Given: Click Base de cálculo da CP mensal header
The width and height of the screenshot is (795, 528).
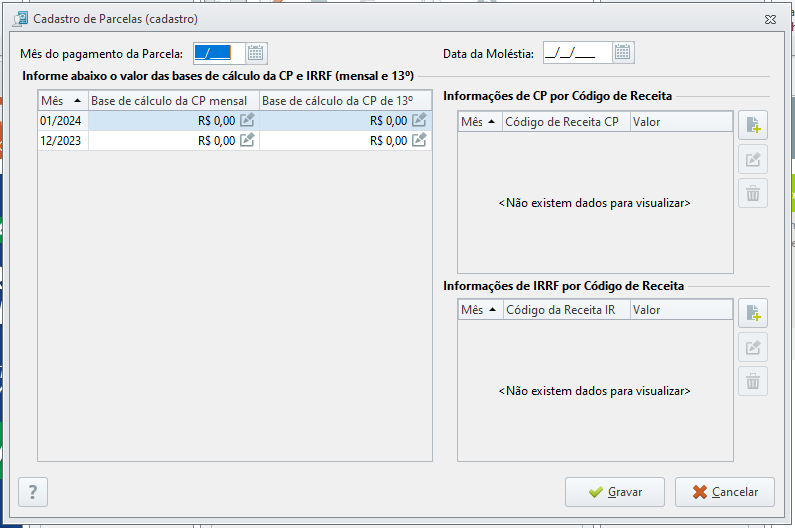Looking at the screenshot, I should pyautogui.click(x=174, y=100).
